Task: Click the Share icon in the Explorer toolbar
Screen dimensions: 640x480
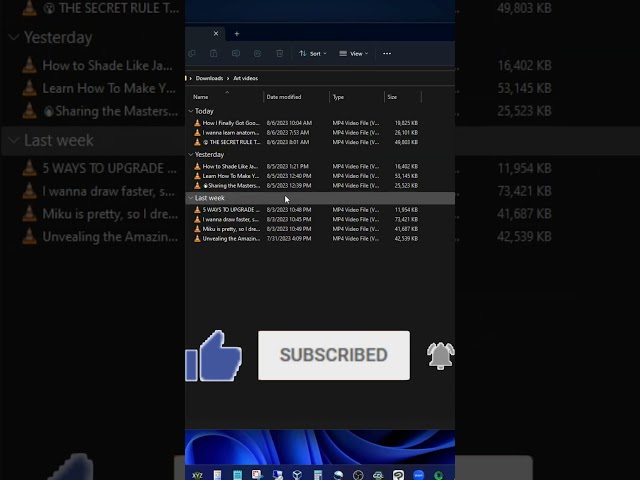Action: point(258,53)
